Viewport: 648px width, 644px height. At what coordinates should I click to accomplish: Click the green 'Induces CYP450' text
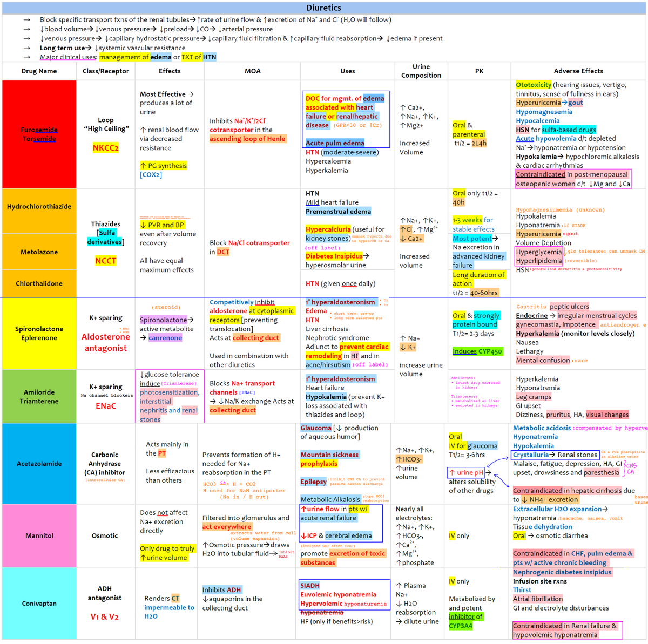(x=477, y=351)
